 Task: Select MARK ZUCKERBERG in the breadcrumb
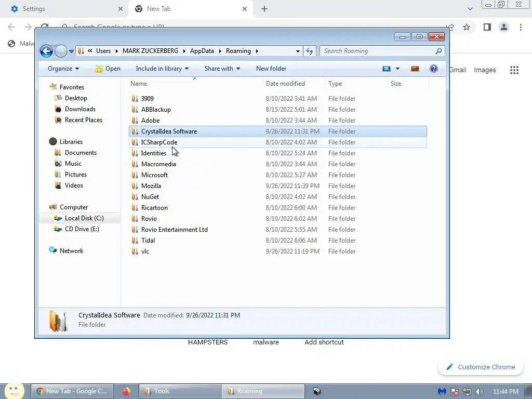pos(150,51)
